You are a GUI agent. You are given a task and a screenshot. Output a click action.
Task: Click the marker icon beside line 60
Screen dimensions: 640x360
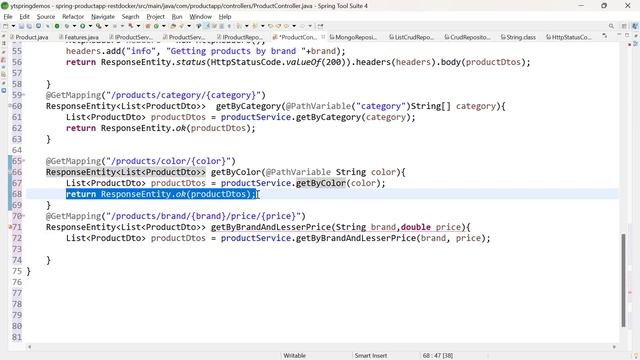[10, 106]
